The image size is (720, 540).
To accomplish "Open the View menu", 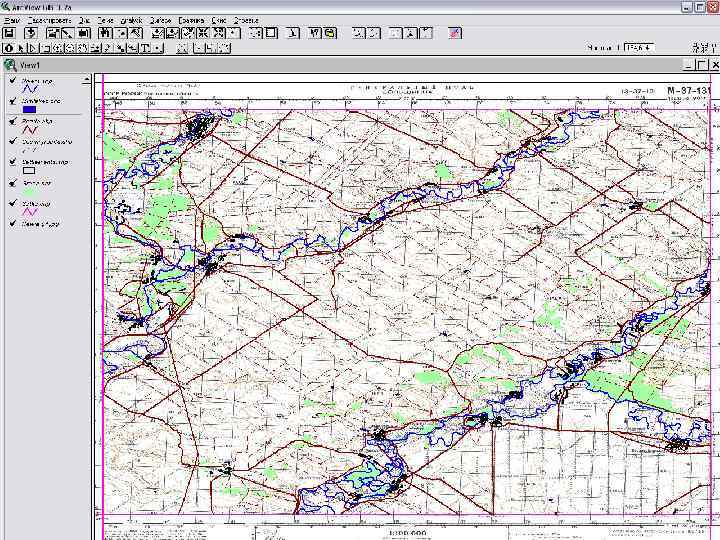I will tap(84, 20).
